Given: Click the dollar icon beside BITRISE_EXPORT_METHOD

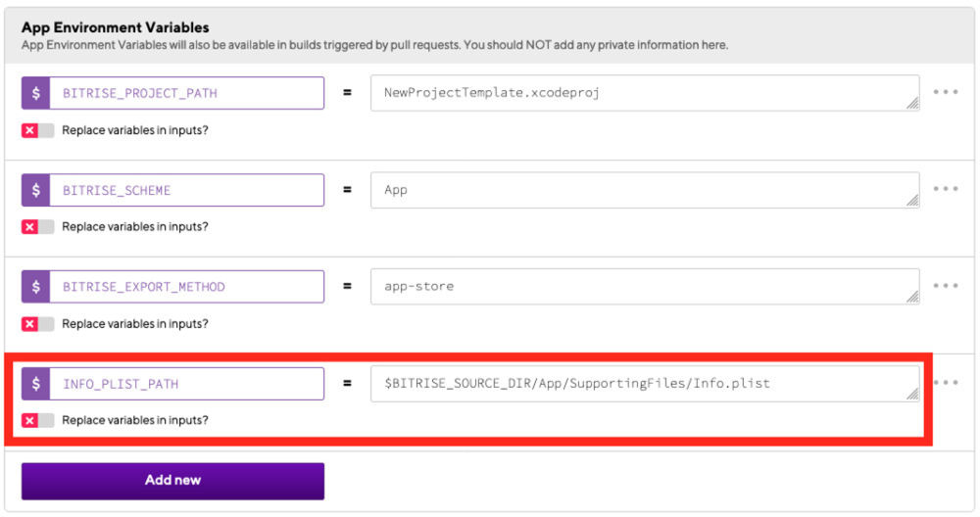Looking at the screenshot, I should click(x=35, y=287).
